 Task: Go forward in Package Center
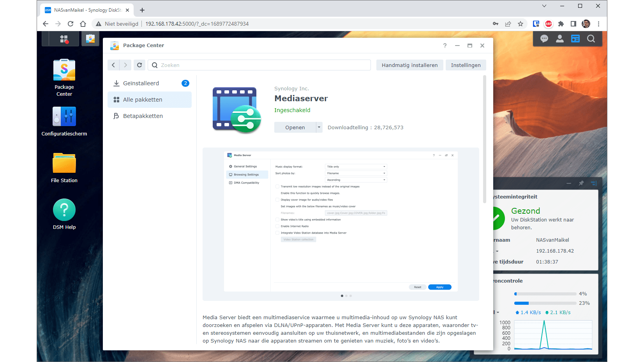(x=125, y=65)
